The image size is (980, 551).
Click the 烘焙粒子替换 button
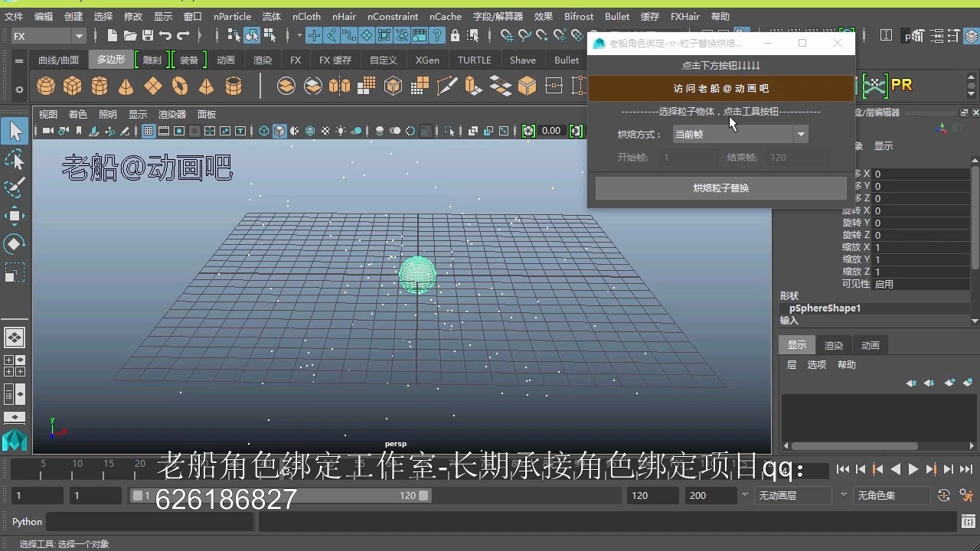pos(720,187)
